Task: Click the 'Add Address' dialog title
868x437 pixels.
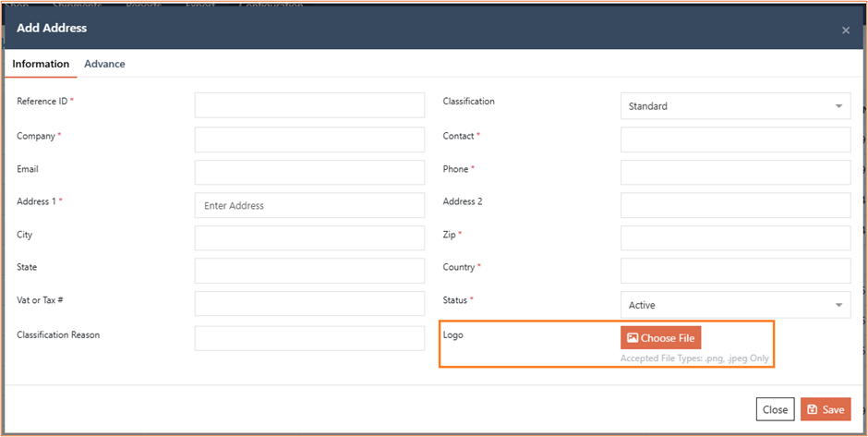Action: click(x=52, y=28)
